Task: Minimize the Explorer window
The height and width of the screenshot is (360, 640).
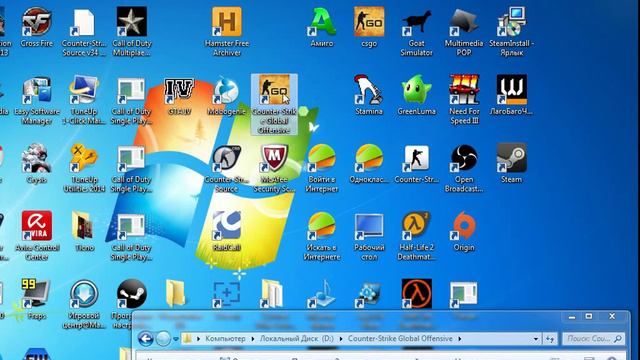Action: 572,316
